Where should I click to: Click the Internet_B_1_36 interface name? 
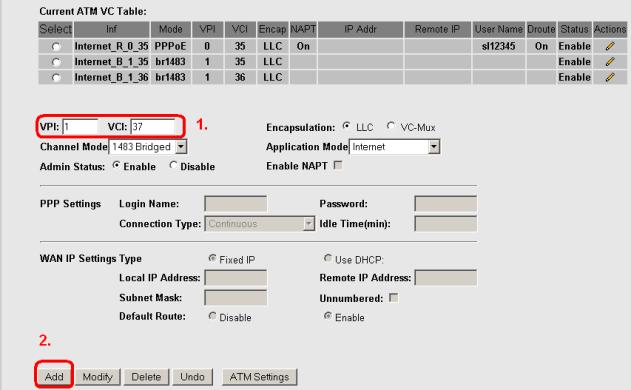click(x=111, y=77)
